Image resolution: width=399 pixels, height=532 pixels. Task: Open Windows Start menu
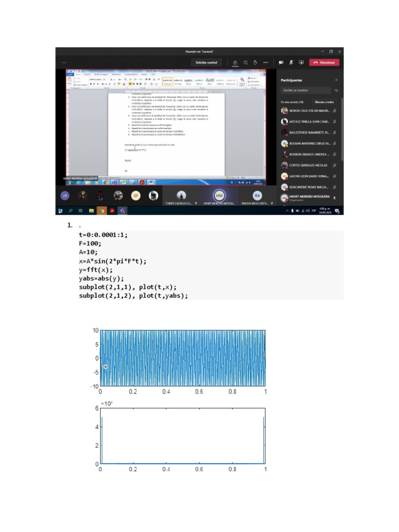pyautogui.click(x=60, y=211)
